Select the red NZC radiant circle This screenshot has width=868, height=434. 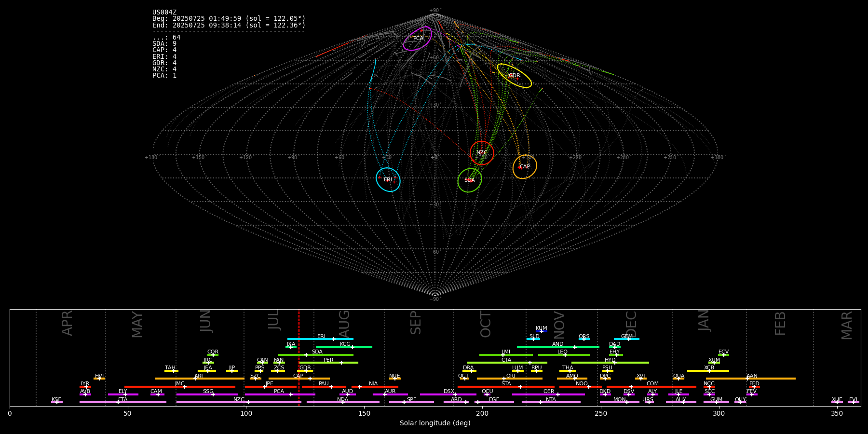[482, 153]
